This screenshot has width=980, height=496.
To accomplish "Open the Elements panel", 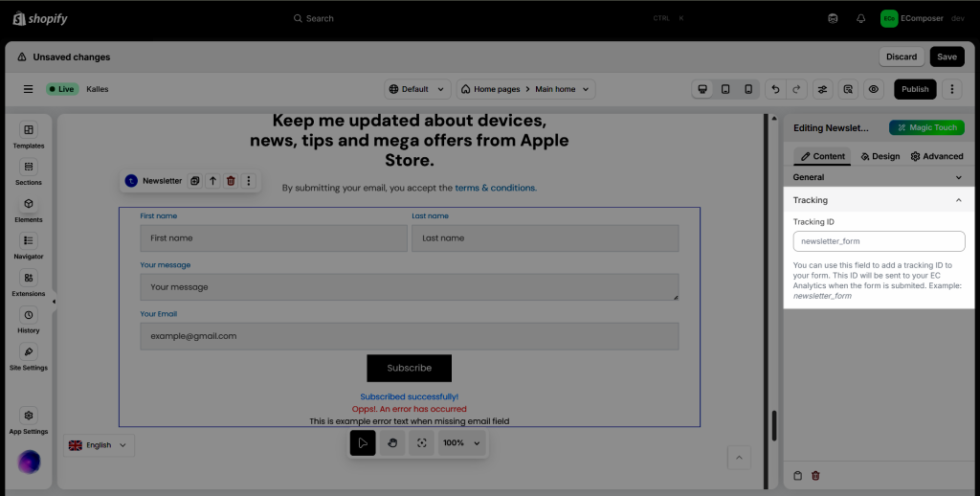I will [x=29, y=209].
